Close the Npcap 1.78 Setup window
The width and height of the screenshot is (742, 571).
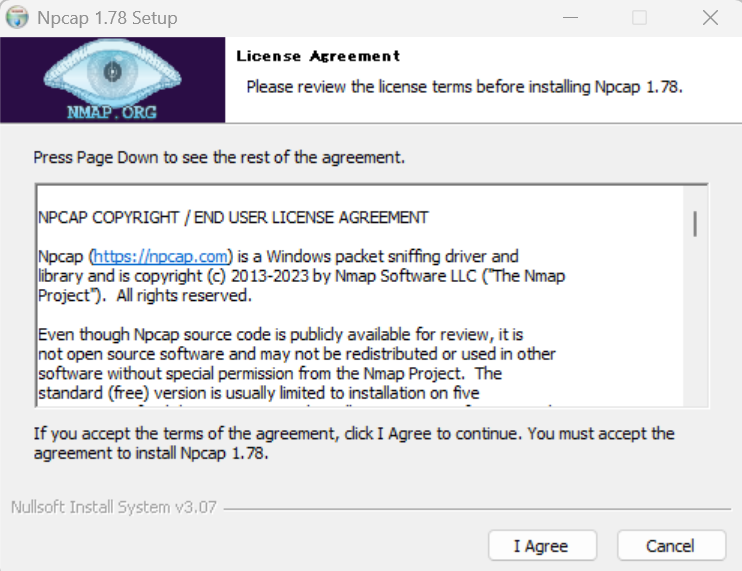(x=710, y=18)
